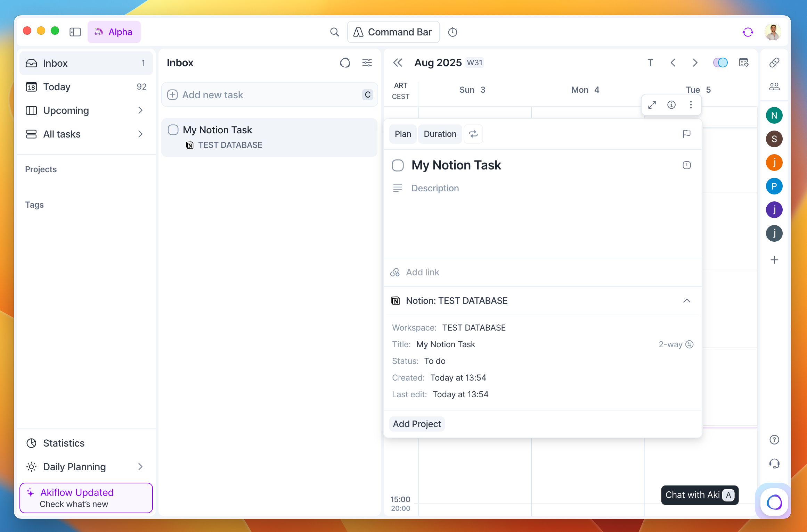This screenshot has height=532, width=807.
Task: Check off My Notion Task in Inbox list
Action: 173,130
